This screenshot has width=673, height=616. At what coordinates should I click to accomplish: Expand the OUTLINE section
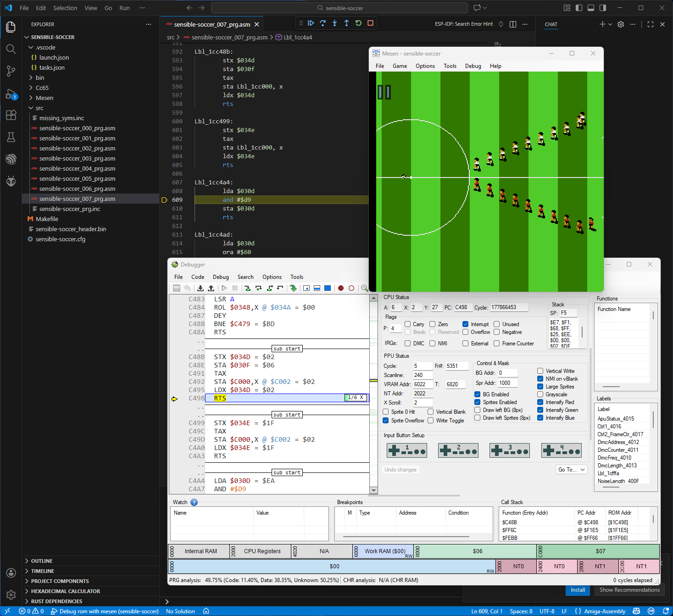click(42, 561)
